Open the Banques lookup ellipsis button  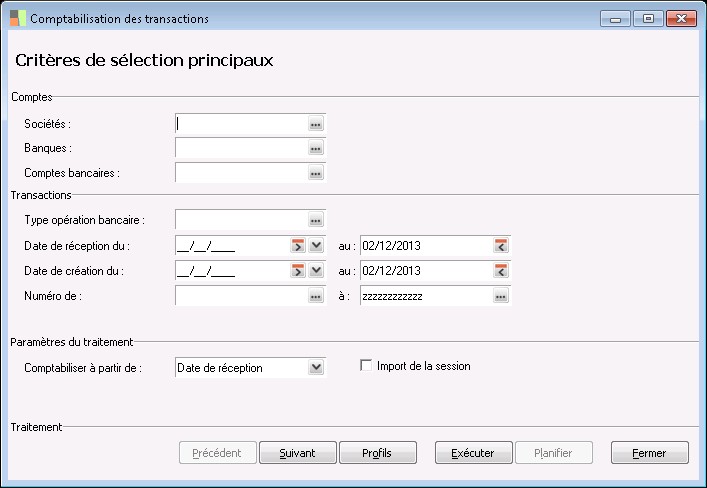(316, 148)
